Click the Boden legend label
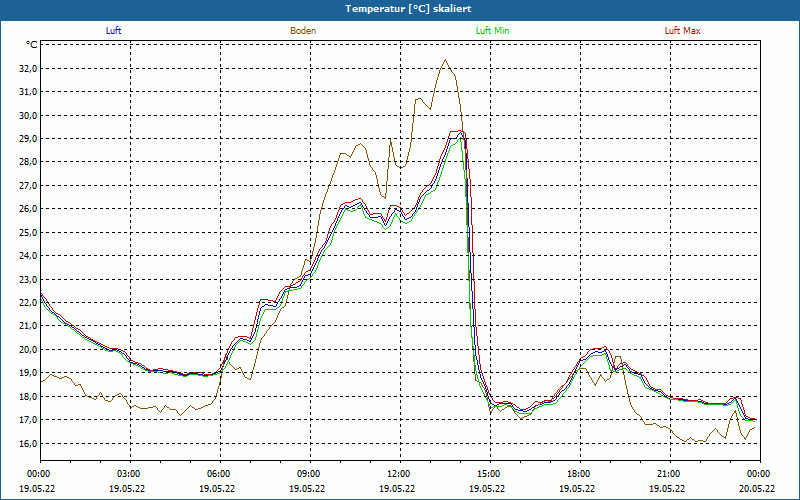Image resolution: width=800 pixels, height=500 pixels. 303,31
